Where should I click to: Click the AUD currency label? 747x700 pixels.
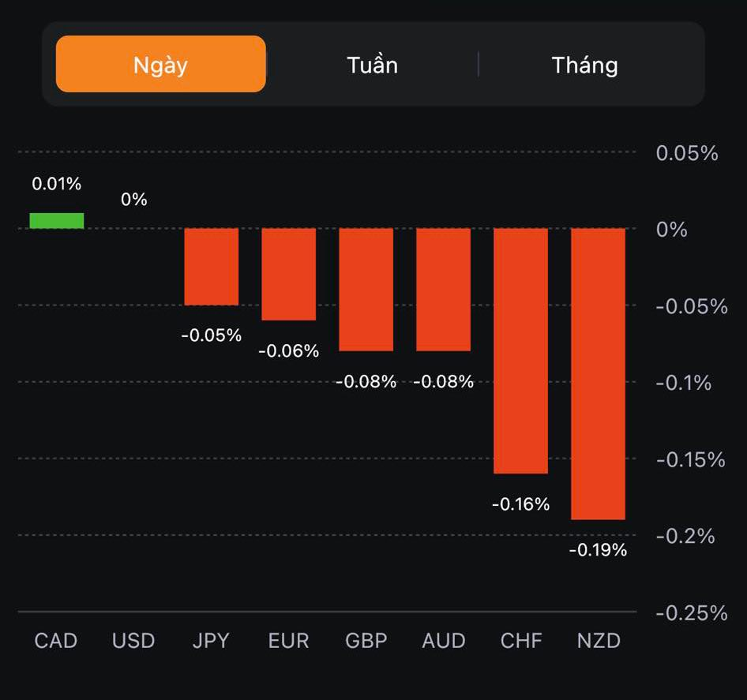point(444,640)
